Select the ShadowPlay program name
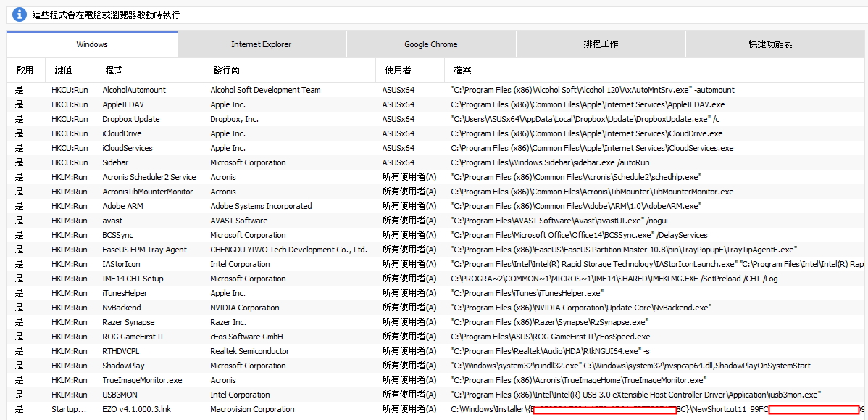868x420 pixels. (123, 366)
